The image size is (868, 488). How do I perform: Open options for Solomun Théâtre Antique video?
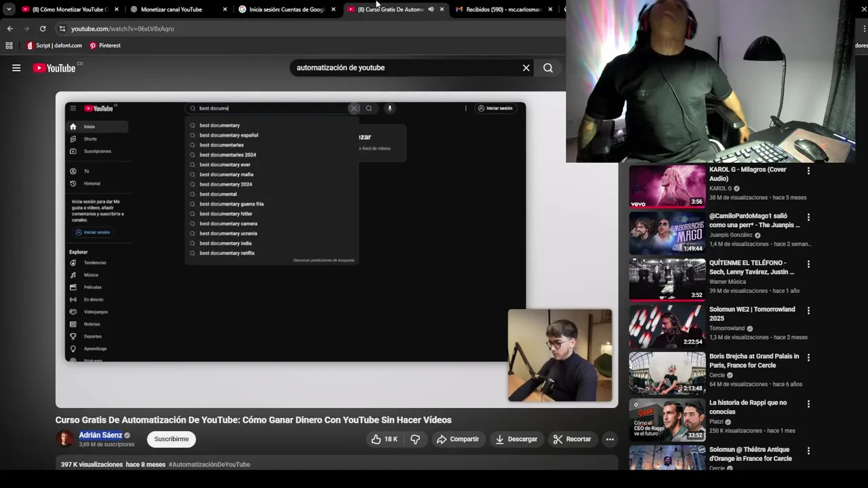click(x=808, y=451)
